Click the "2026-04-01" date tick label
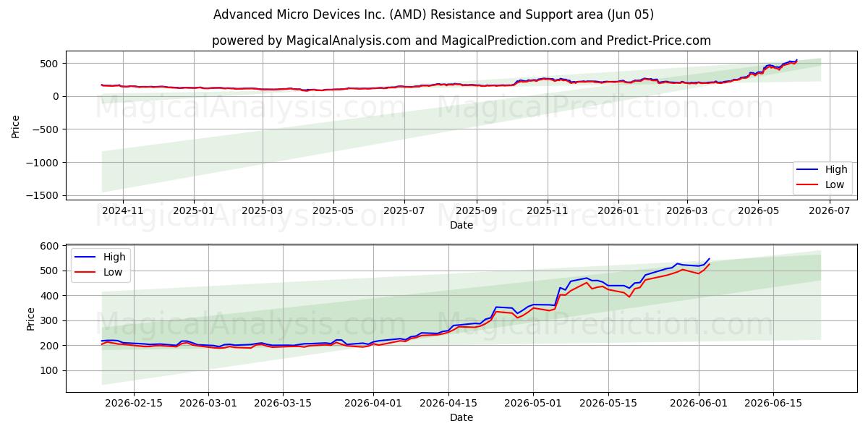 [373, 403]
